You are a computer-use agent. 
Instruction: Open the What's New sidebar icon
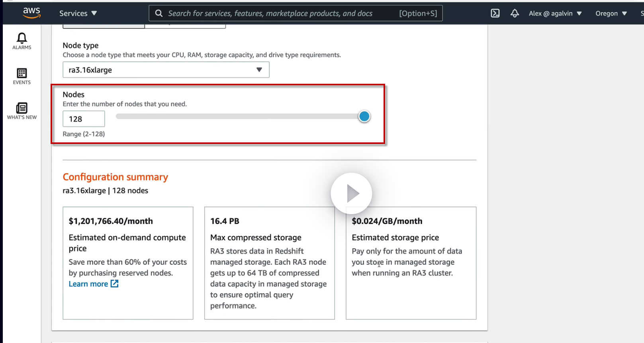click(x=22, y=111)
